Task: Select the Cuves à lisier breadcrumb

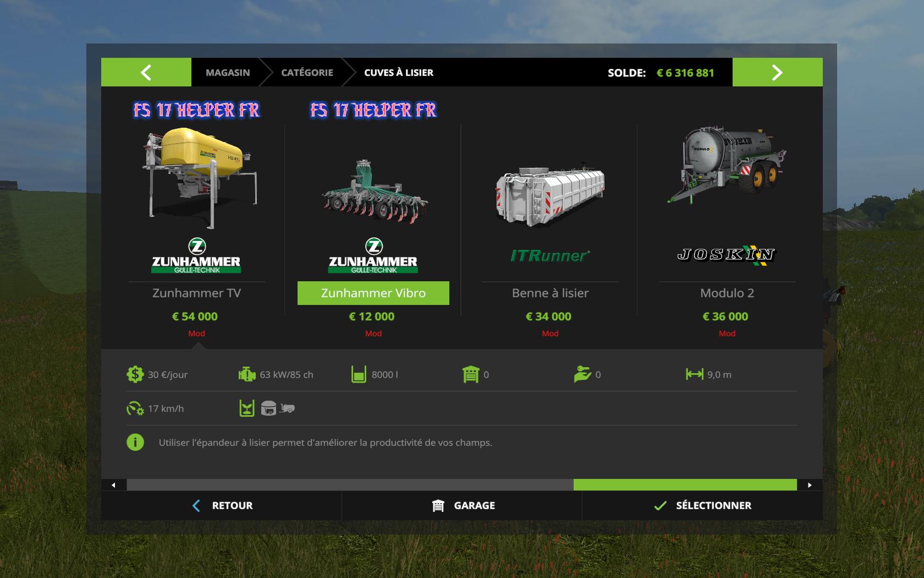Action: click(x=399, y=72)
